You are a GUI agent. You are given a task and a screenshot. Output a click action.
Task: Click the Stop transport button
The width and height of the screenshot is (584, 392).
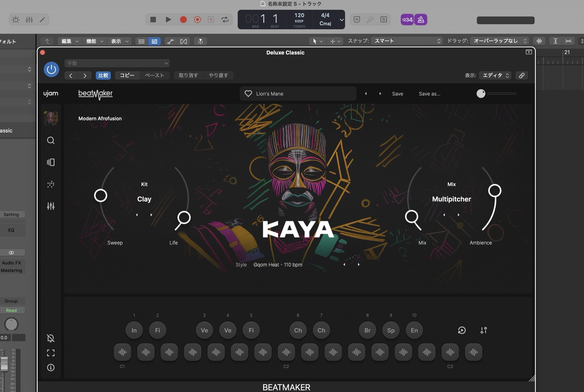(x=153, y=20)
